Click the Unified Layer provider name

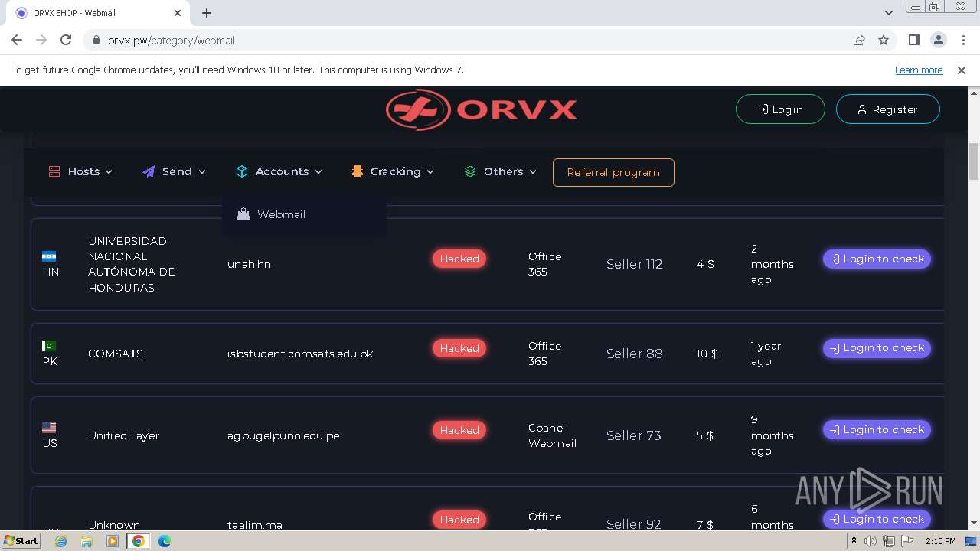pos(124,435)
